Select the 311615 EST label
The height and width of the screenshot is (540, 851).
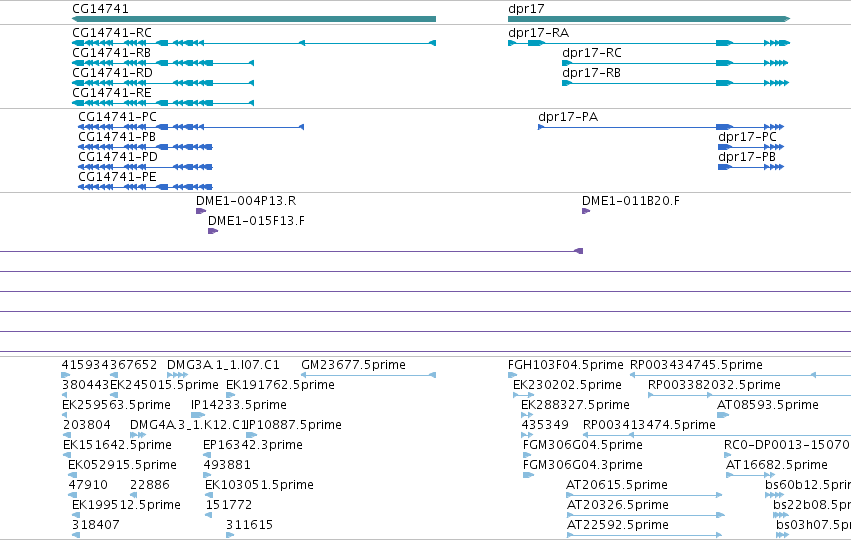click(249, 525)
